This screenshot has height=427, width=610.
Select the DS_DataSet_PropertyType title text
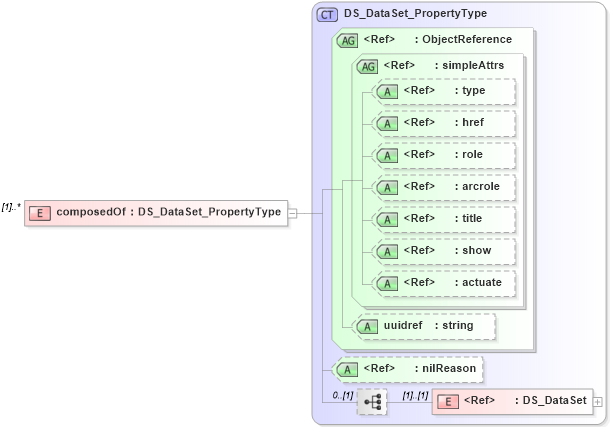click(x=415, y=14)
